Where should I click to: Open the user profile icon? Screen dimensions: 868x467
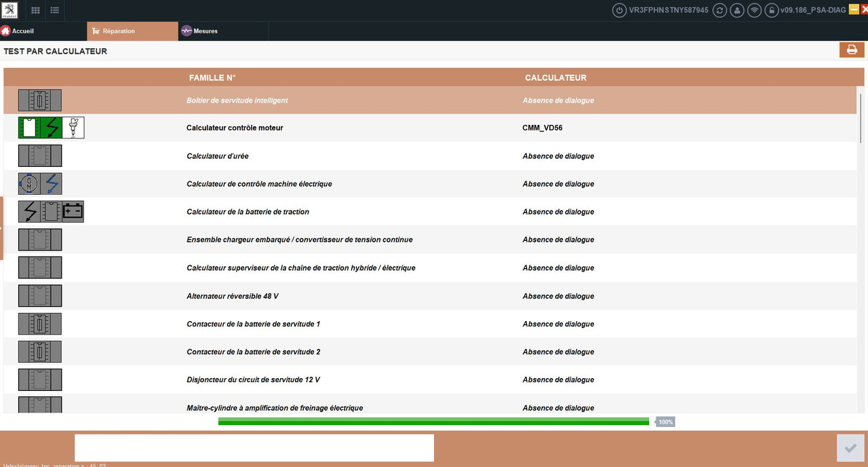coord(737,10)
